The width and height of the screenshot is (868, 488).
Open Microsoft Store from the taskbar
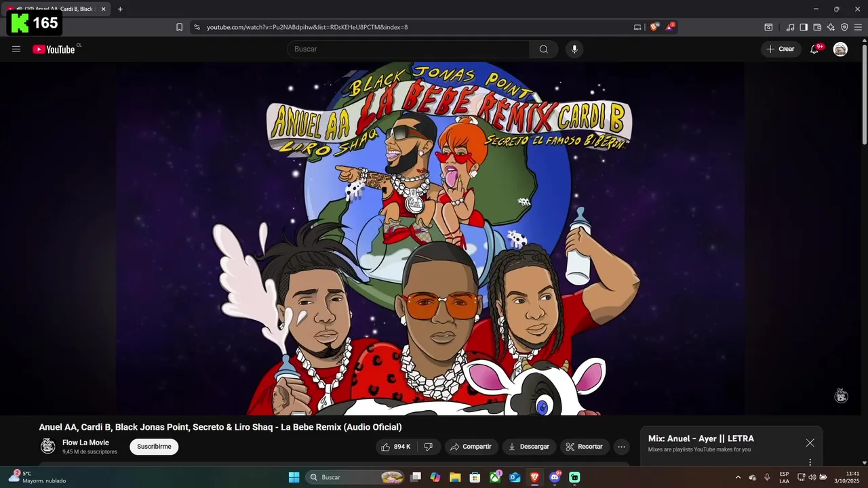475,477
